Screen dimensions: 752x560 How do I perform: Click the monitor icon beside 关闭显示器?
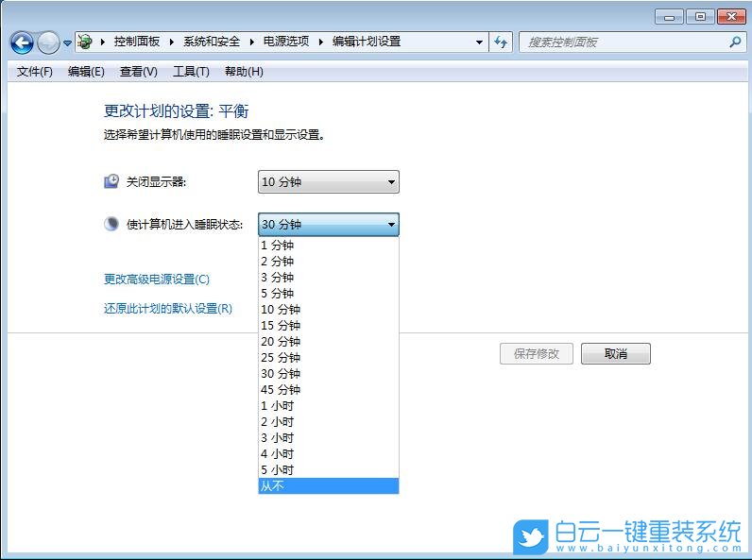(x=111, y=181)
